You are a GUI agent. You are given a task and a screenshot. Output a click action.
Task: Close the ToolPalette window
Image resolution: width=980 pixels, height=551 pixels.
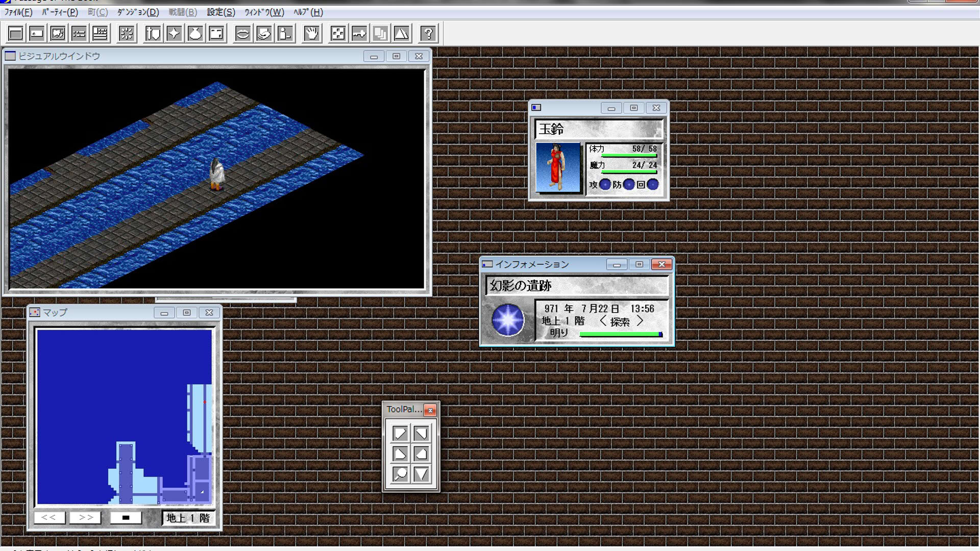tap(430, 410)
